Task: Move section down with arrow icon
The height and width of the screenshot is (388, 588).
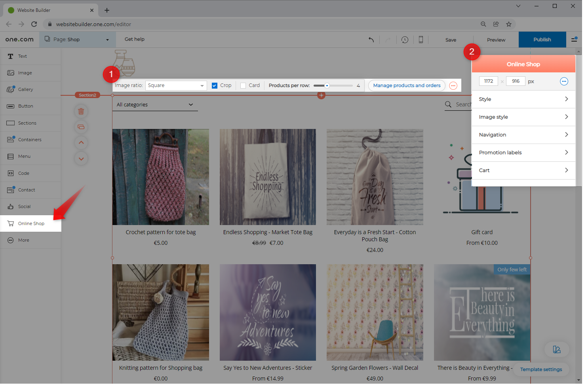Action: coord(81,159)
